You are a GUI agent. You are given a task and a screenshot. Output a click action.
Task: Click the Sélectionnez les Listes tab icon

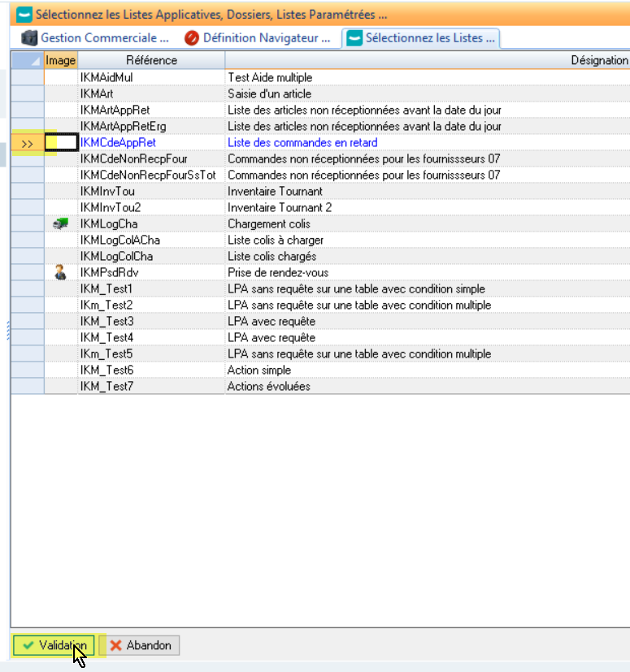coord(354,38)
